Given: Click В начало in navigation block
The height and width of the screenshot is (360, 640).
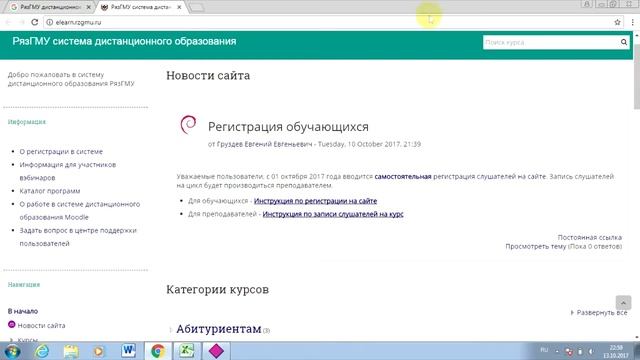Looking at the screenshot, I should point(23,311).
